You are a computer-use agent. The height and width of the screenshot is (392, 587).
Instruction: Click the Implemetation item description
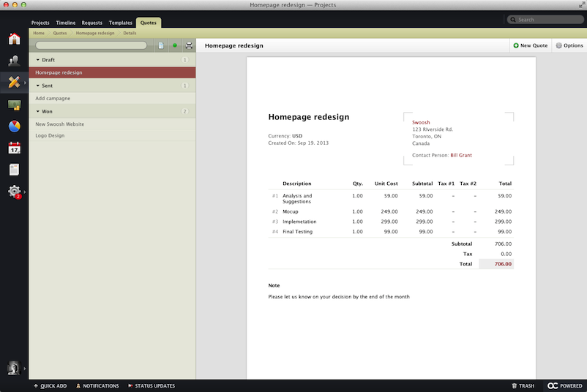299,222
